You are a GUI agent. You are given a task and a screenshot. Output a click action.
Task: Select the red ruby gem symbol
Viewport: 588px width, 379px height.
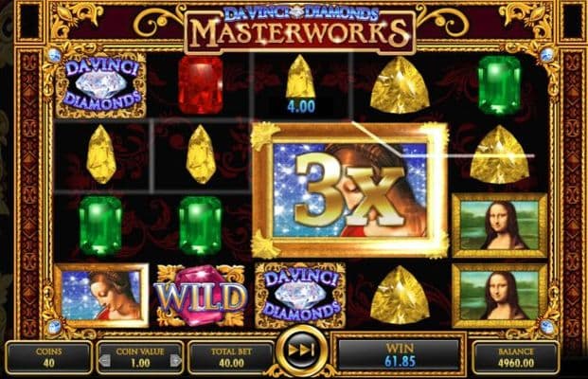pyautogui.click(x=200, y=85)
